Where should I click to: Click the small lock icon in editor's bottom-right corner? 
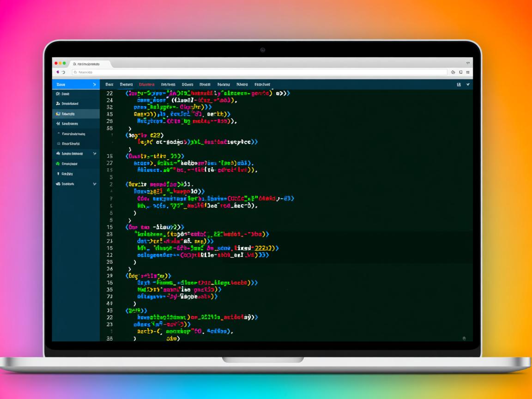pos(464,339)
